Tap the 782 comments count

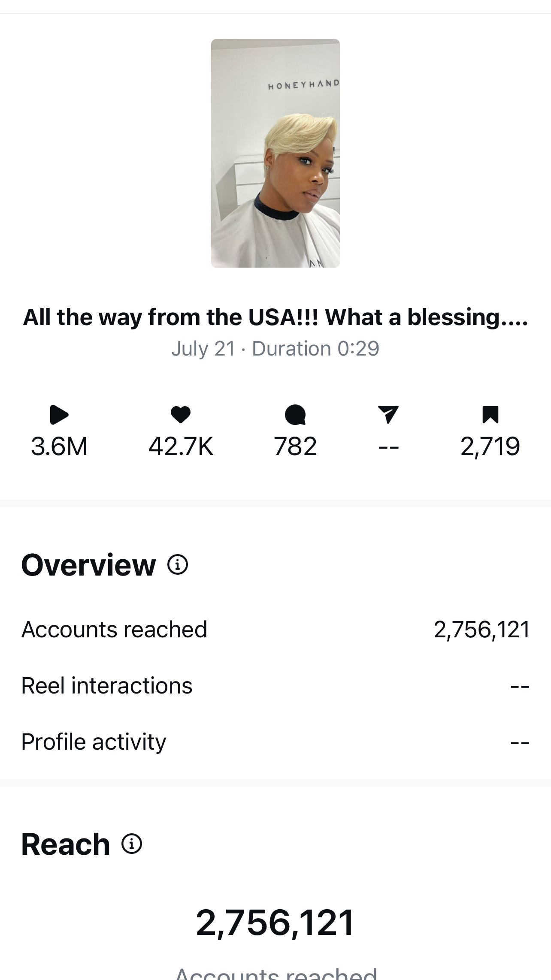click(x=295, y=446)
